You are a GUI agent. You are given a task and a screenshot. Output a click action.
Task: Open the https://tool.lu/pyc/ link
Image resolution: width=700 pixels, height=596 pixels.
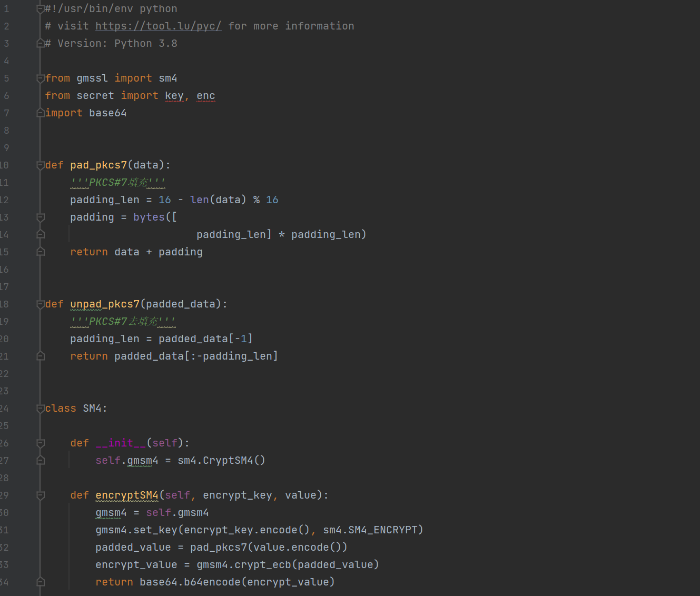[158, 26]
